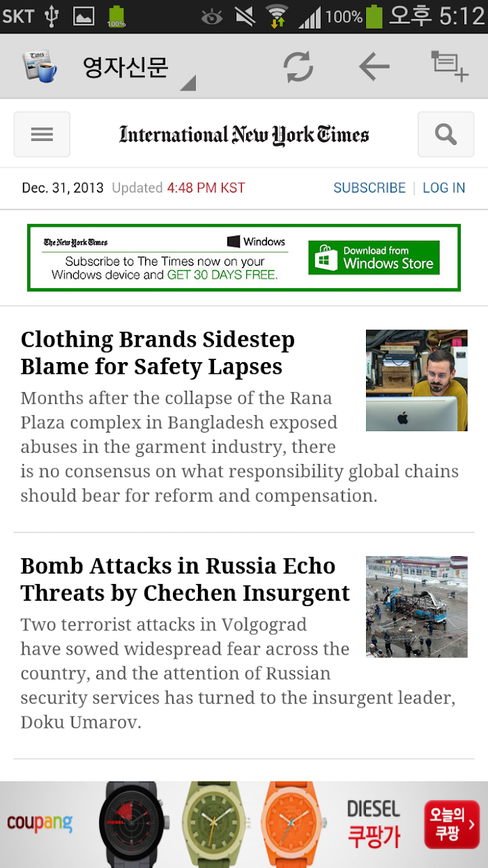Click the International New York Times logo
Viewport: 488px width, 868px height.
(244, 134)
